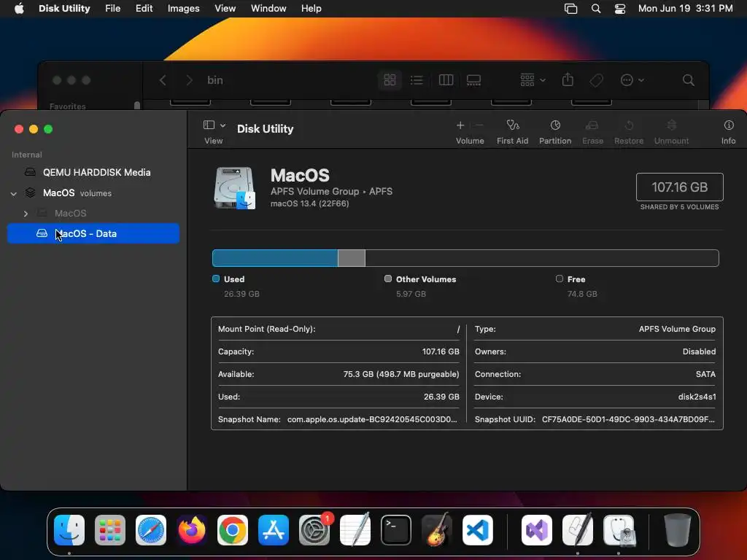The height and width of the screenshot is (560, 747).
Task: Select QEMU HARDDISK Media in sidebar
Action: click(x=93, y=172)
